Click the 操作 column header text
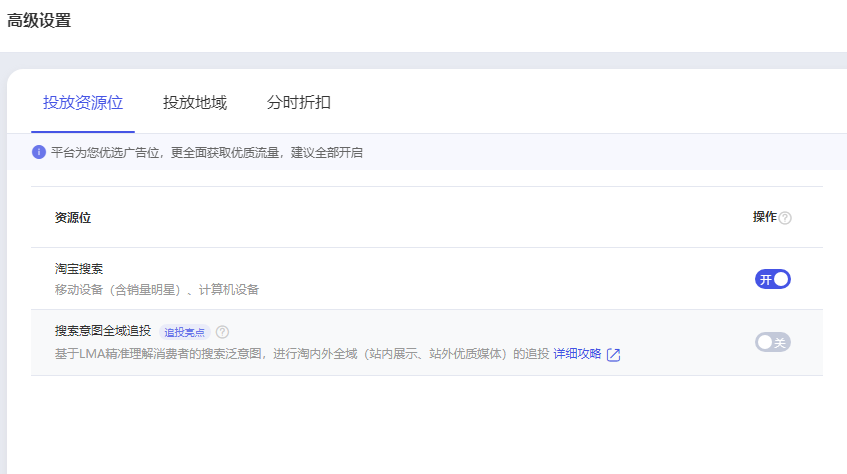This screenshot has height=474, width=847. click(764, 217)
